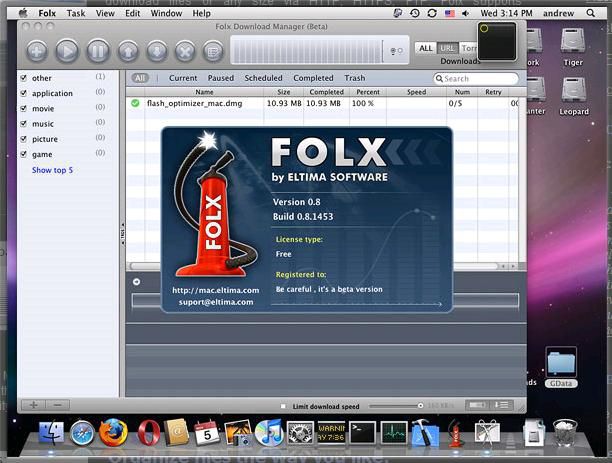Screen dimensions: 612x463
Task: Open the Tiger drive on the desktop
Action: click(573, 47)
